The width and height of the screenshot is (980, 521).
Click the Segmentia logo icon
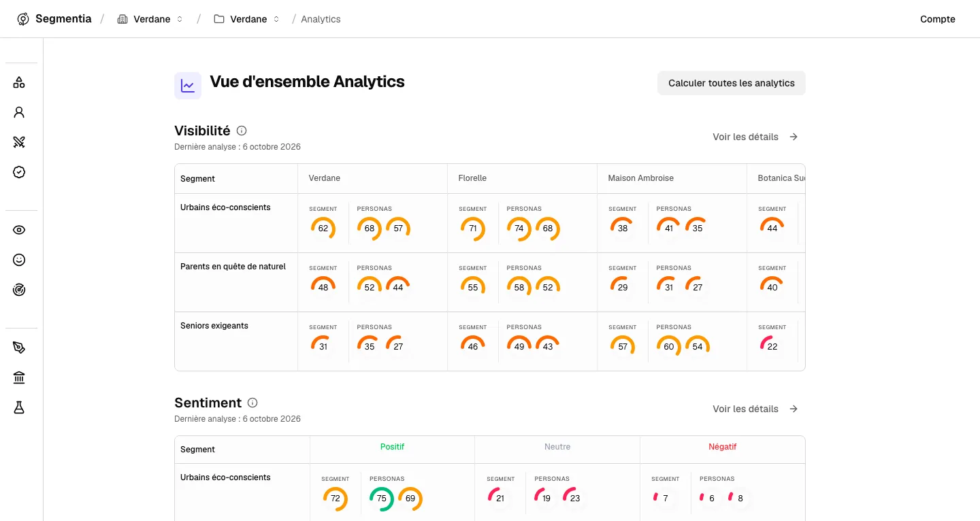click(23, 19)
